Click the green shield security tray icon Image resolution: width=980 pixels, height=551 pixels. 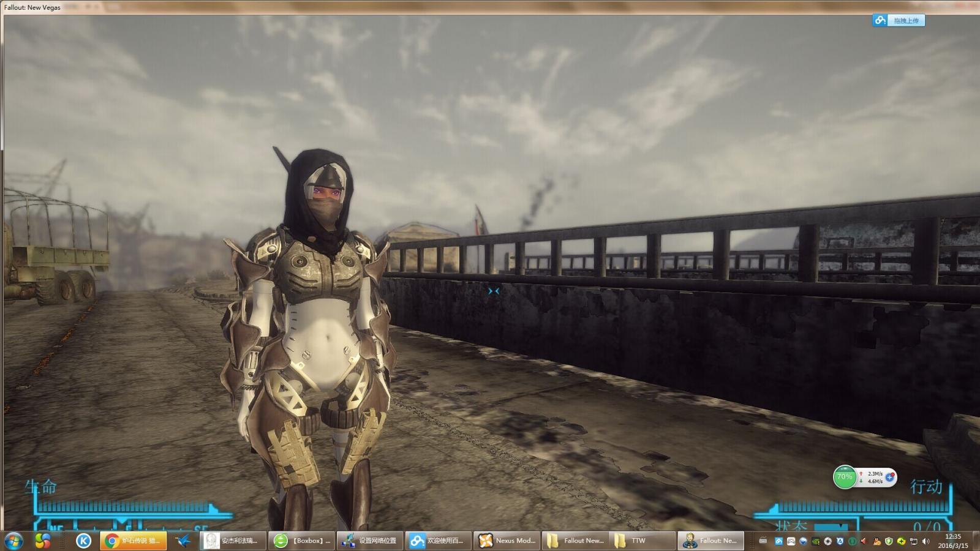point(889,541)
